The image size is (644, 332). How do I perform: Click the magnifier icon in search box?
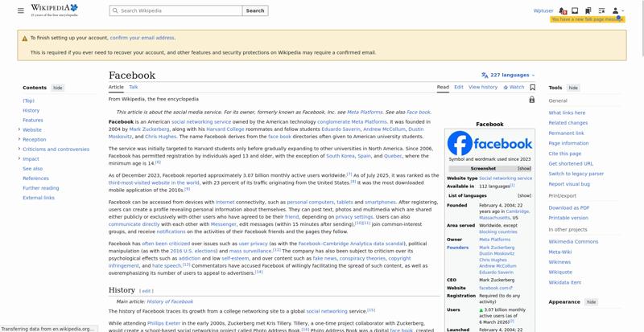tap(115, 10)
